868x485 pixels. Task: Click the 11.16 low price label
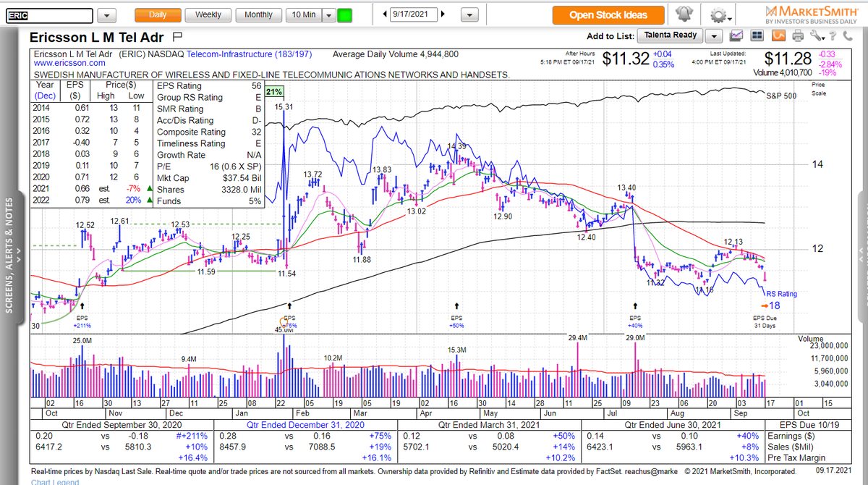tap(705, 290)
